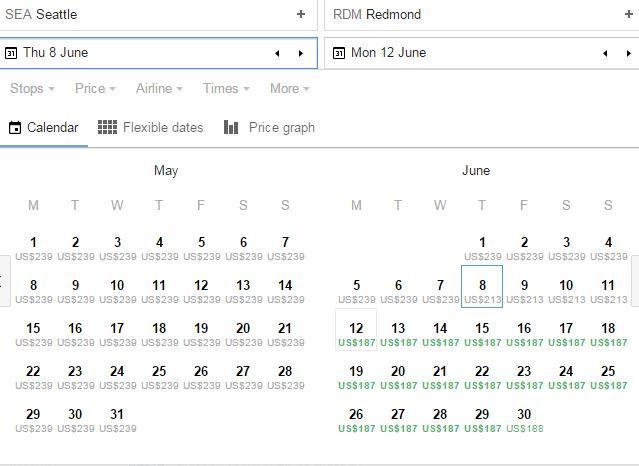Select June 15 at US$187
This screenshot has width=639, height=466.
click(482, 334)
